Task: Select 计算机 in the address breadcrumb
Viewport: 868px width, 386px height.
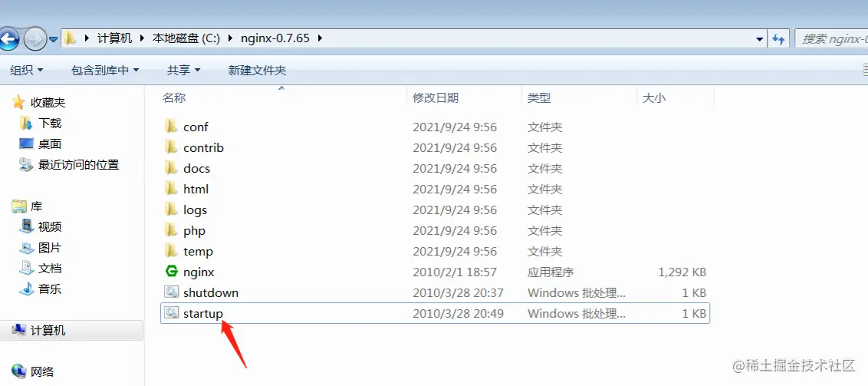Action: 114,39
